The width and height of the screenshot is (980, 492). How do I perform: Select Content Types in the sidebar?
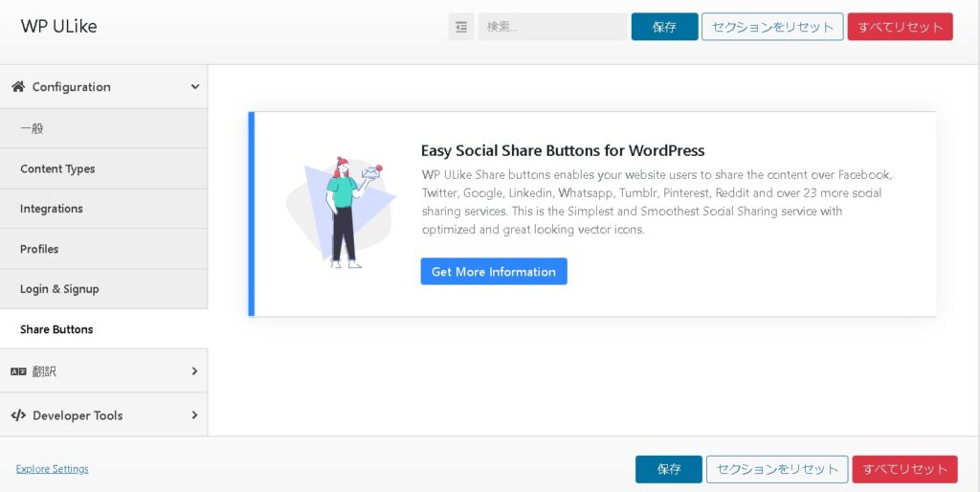[57, 168]
